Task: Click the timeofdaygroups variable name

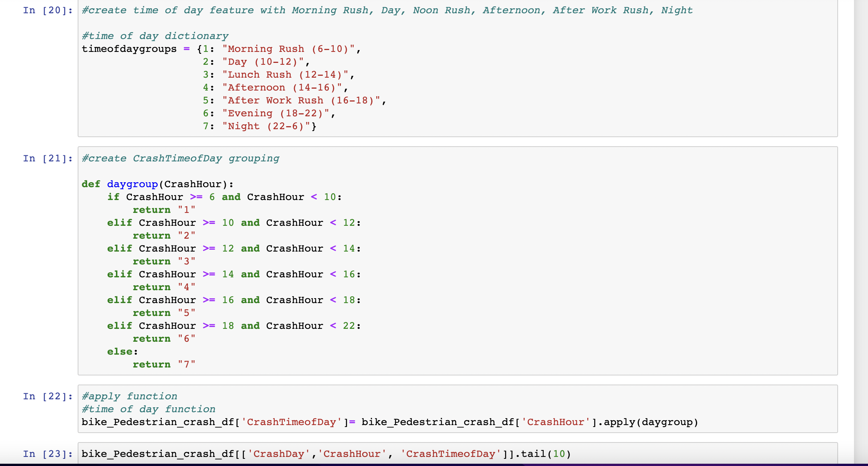Action: click(x=129, y=49)
